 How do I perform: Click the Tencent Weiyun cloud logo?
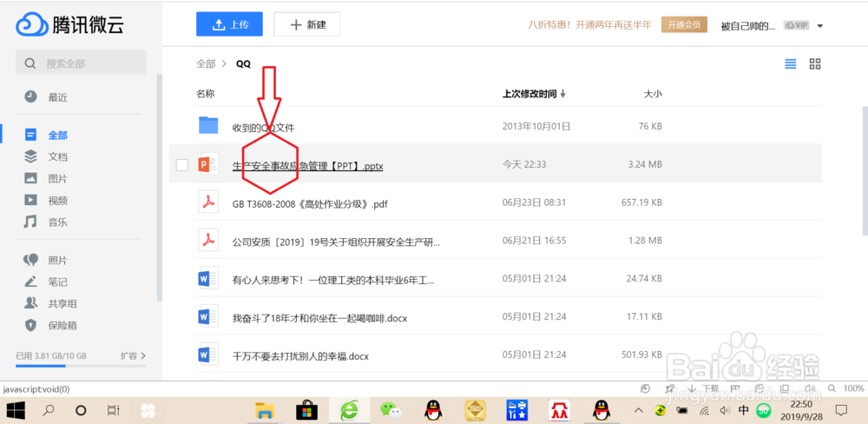coord(69,24)
